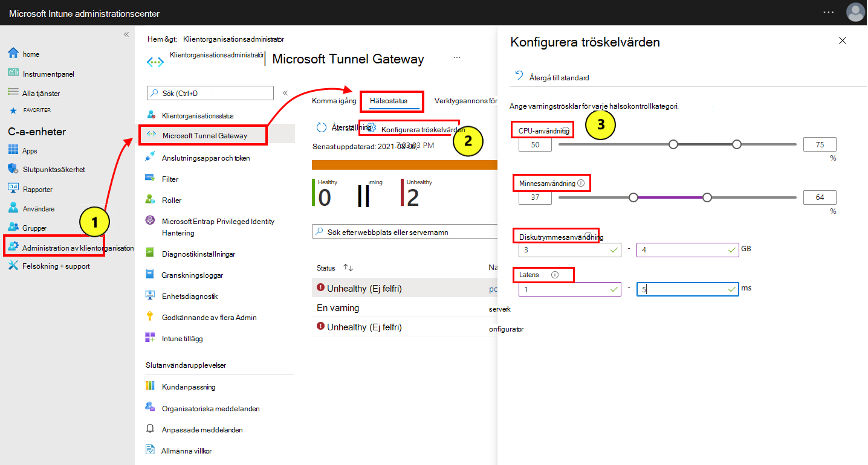This screenshot has height=465, width=868.
Task: Click the Anslutningsappar och token icon
Action: 151,158
